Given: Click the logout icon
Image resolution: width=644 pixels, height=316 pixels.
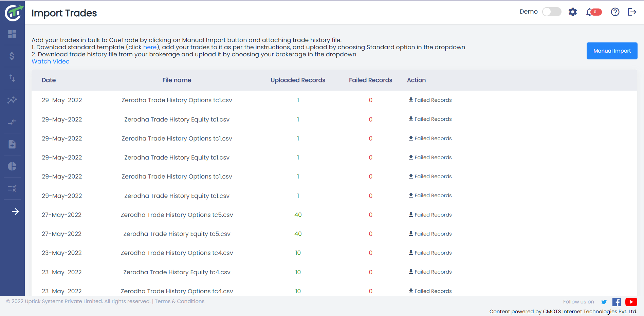Looking at the screenshot, I should [x=632, y=12].
